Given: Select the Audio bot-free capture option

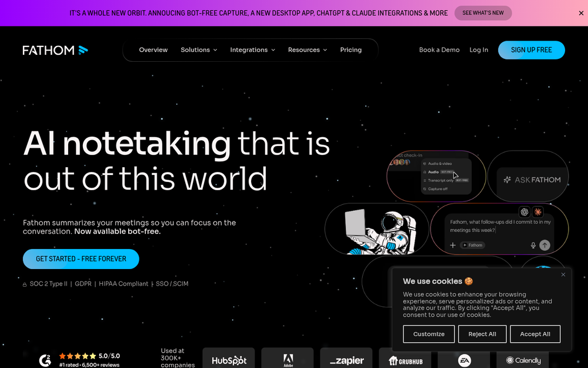Looking at the screenshot, I should click(439, 171).
